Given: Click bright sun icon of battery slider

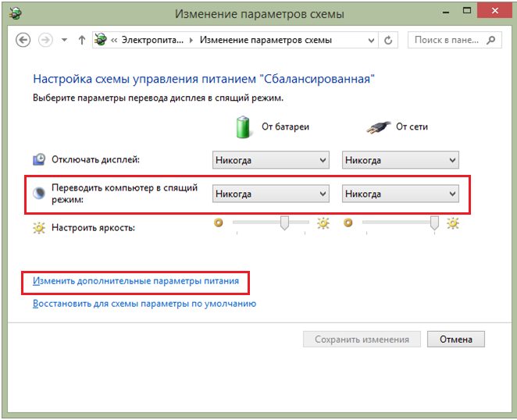Looking at the screenshot, I should (x=323, y=223).
